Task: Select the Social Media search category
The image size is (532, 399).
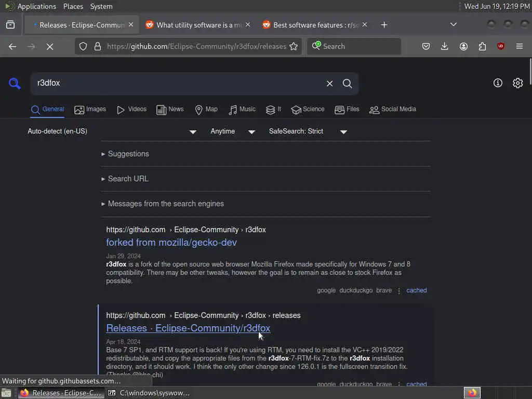Action: [393, 109]
